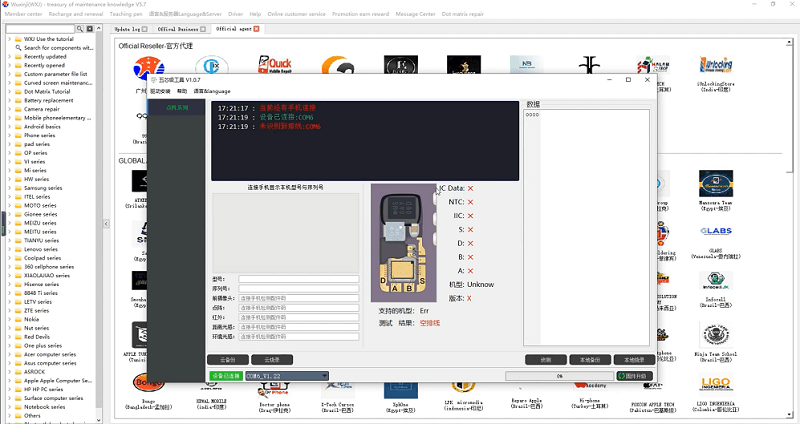Open the COM6_V1.22 port dropdown
The width and height of the screenshot is (800, 424).
pos(287,376)
